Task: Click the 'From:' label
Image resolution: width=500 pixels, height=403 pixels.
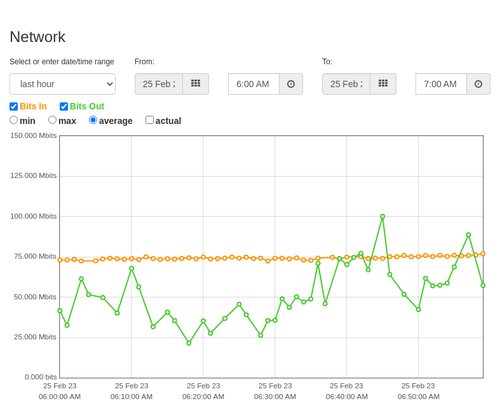Action: (x=144, y=62)
